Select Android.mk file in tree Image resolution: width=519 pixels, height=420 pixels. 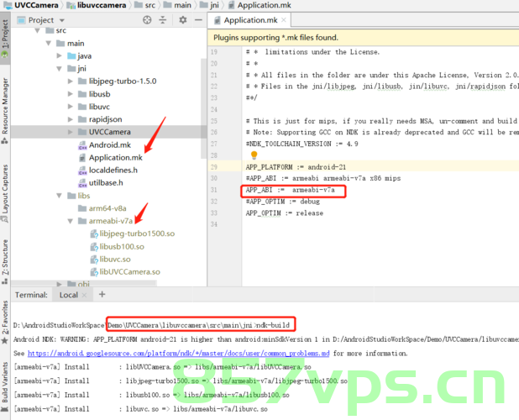[x=109, y=145]
